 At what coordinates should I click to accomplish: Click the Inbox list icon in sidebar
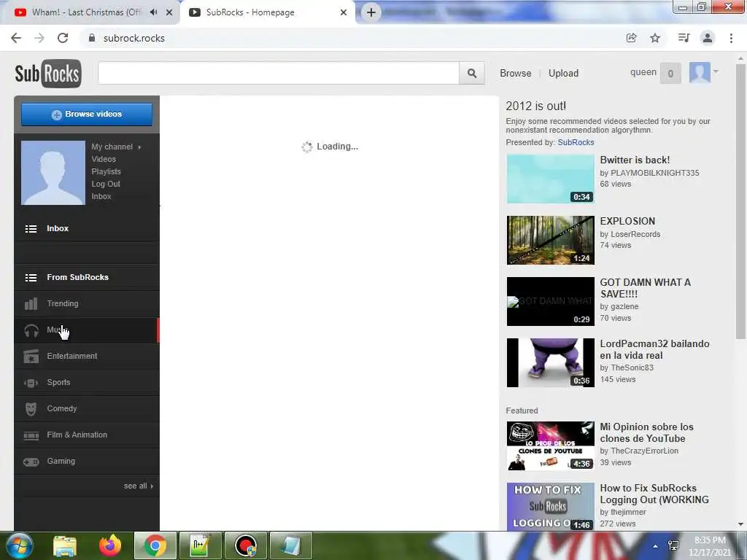[31, 228]
